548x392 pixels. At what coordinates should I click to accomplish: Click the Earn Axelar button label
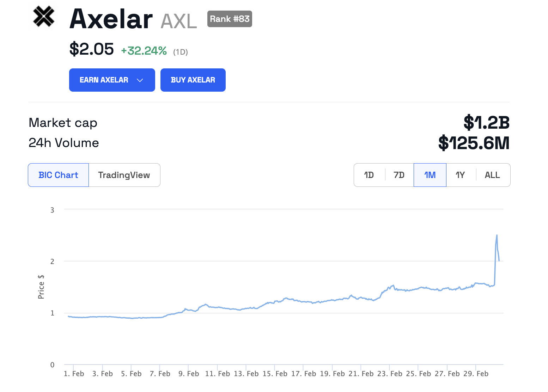104,80
